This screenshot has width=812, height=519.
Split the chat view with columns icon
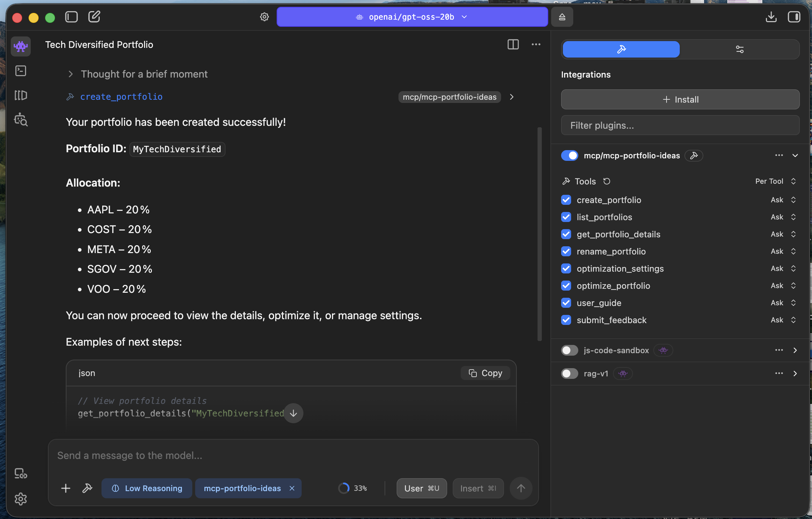513,44
